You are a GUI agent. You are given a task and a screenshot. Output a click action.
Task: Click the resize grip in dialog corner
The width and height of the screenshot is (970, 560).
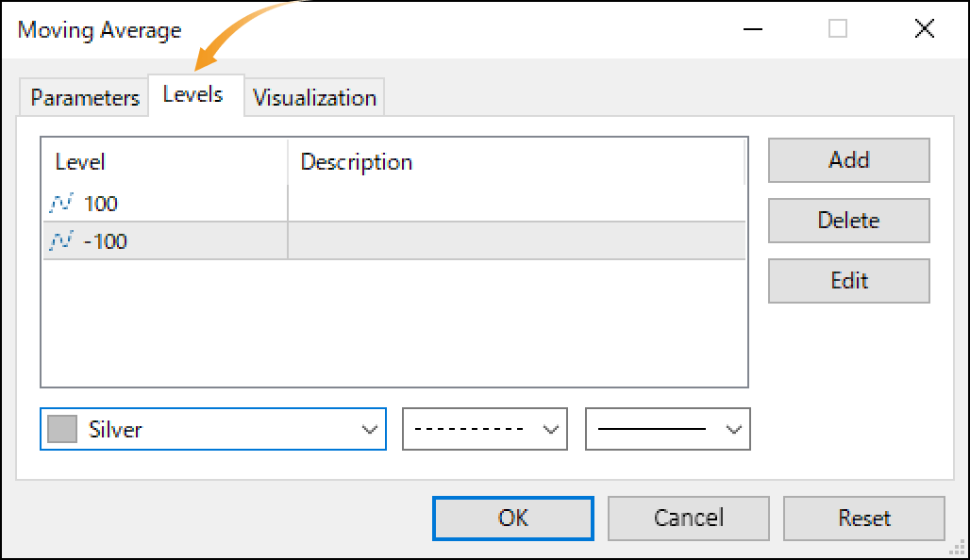pyautogui.click(x=958, y=548)
